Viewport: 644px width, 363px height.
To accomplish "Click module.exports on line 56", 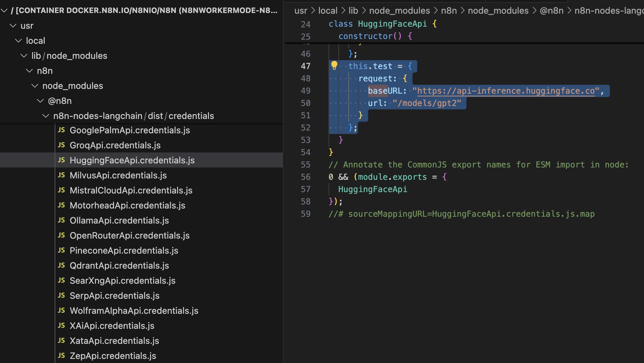I will pos(392,177).
